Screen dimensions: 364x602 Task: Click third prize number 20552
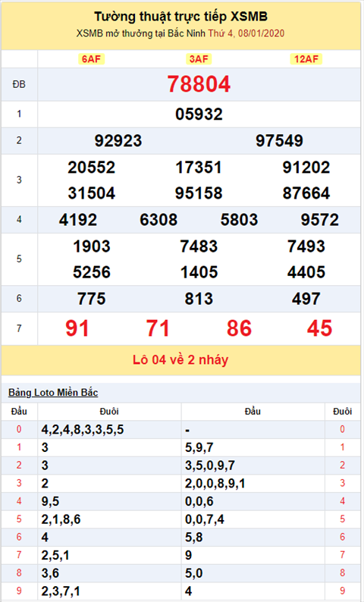[x=92, y=168]
